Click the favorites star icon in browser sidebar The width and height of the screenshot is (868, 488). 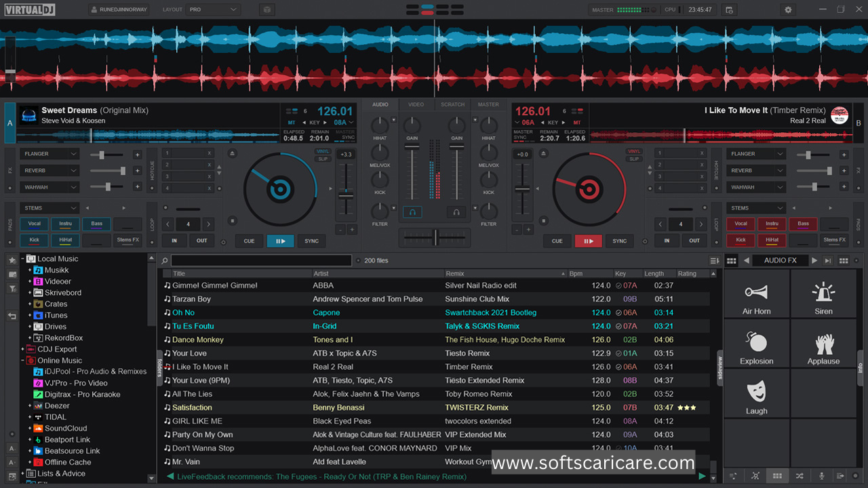[12, 260]
